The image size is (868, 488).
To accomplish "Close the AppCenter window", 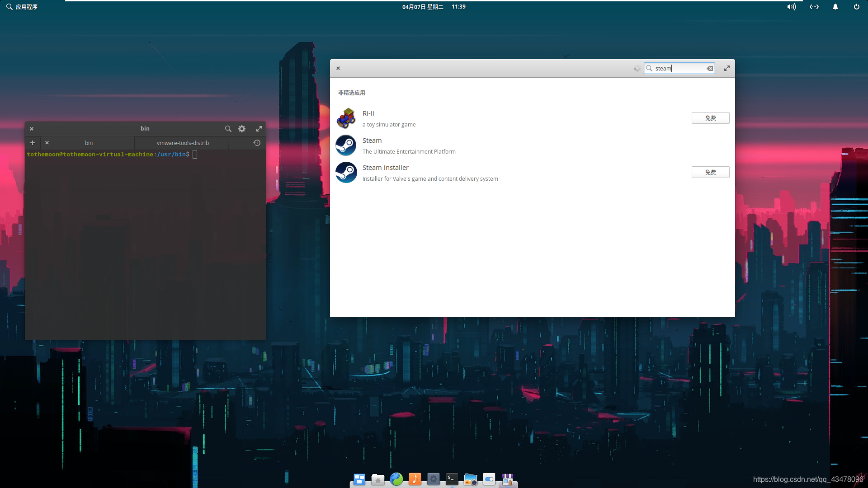I will [338, 68].
